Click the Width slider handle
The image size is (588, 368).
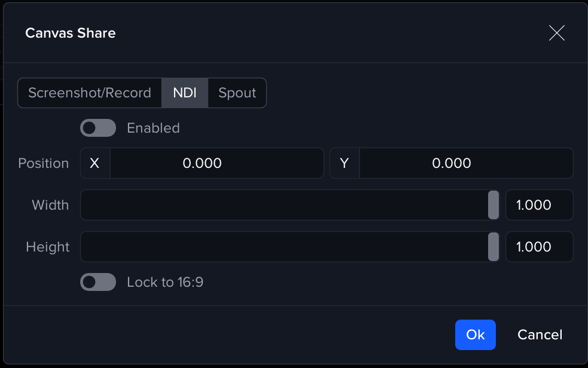point(493,205)
